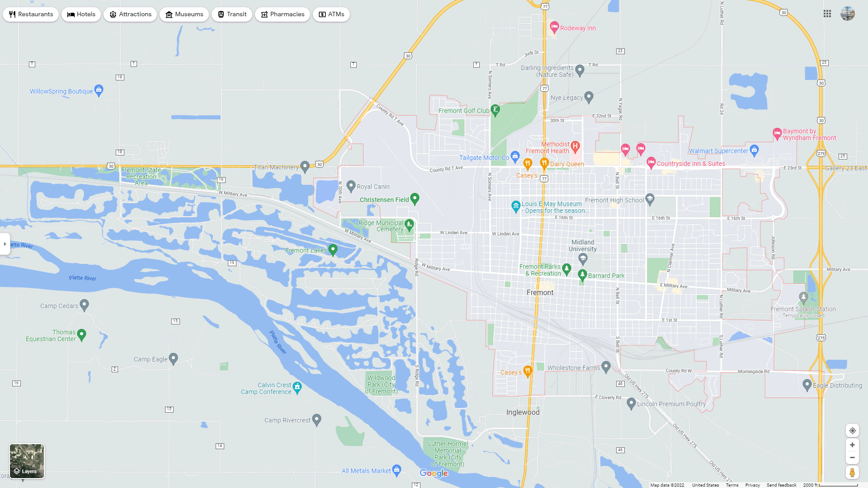868x488 pixels.
Task: Click the Google logo link
Action: 434,473
